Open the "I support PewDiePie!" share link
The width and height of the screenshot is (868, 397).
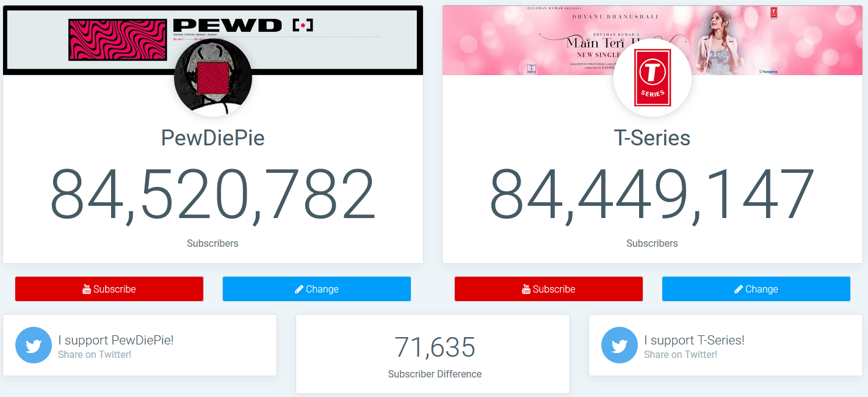coord(140,345)
